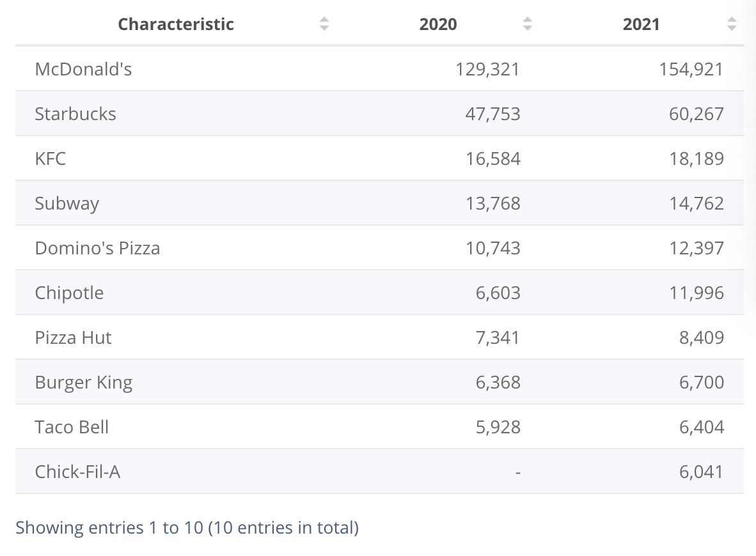Select Starbucks 2020 value 47,753
The height and width of the screenshot is (556, 756).
492,114
